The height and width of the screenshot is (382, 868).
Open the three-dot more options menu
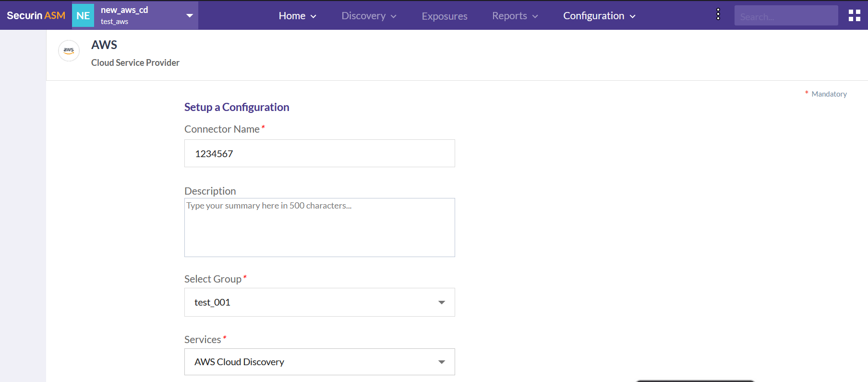click(718, 14)
